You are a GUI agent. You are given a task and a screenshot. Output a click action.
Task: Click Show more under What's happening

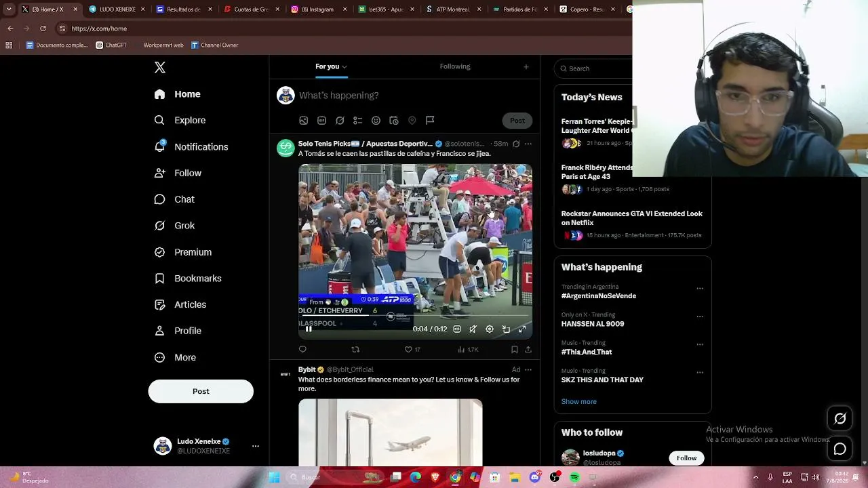point(579,401)
